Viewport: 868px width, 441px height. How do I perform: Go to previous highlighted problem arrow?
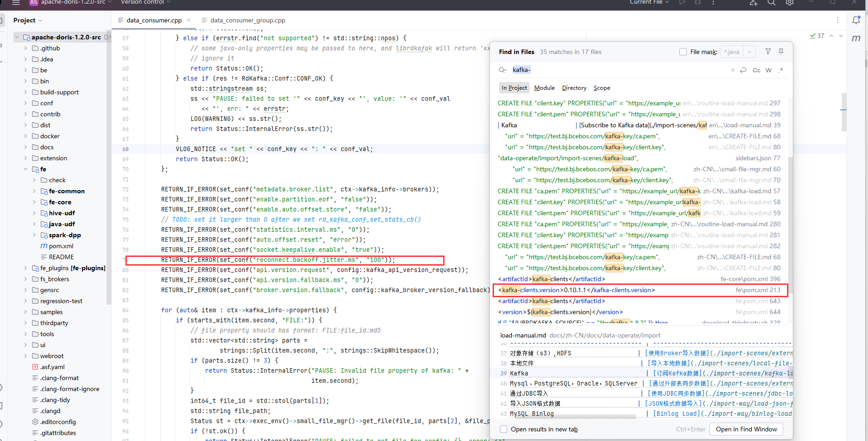click(x=831, y=36)
